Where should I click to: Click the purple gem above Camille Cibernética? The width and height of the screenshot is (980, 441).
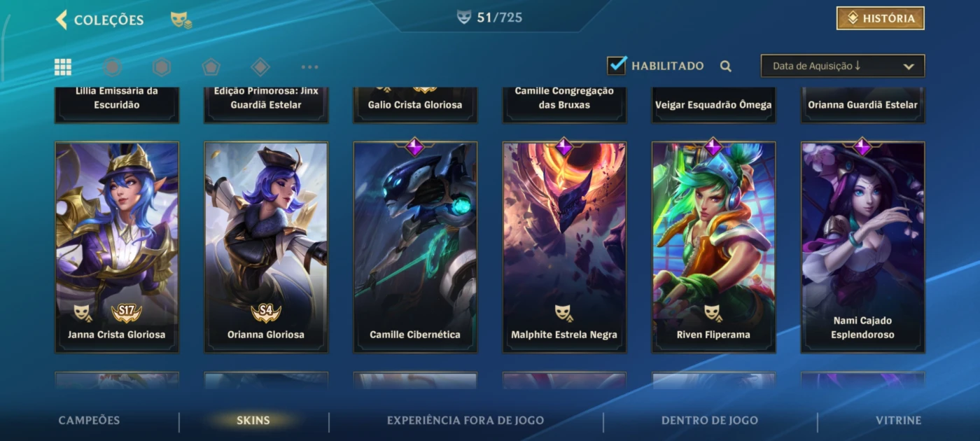pyautogui.click(x=415, y=146)
